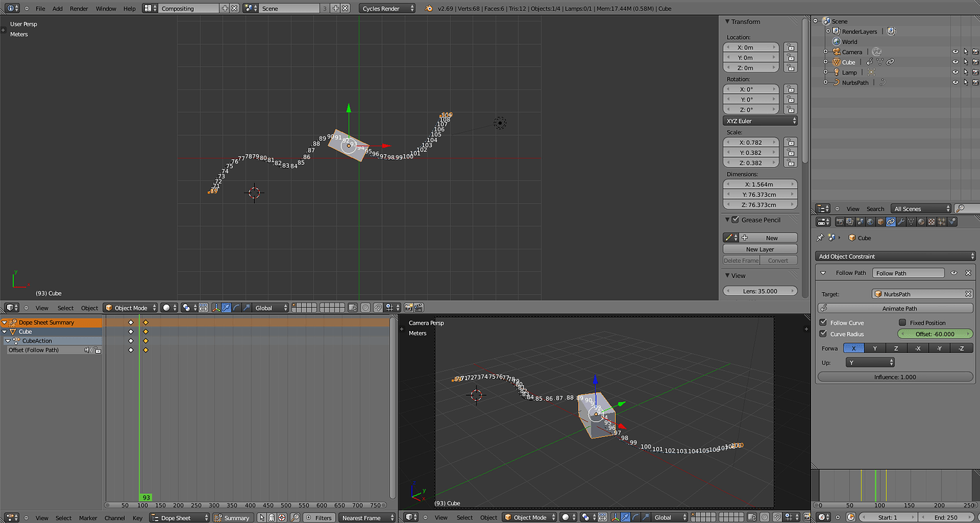Click the pin icon in properties header
This screenshot has width=980, height=523.
click(x=820, y=237)
